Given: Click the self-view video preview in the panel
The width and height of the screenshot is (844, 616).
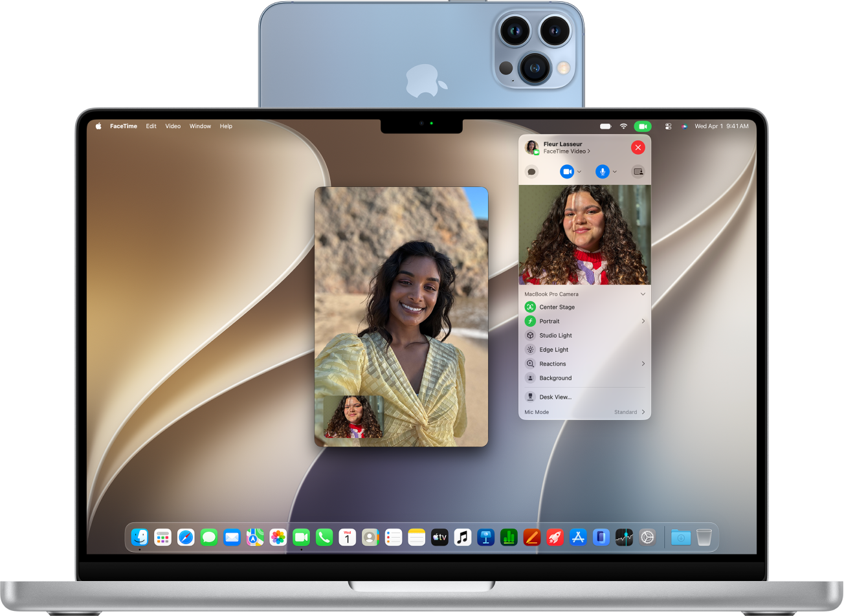Looking at the screenshot, I should pos(585,235).
